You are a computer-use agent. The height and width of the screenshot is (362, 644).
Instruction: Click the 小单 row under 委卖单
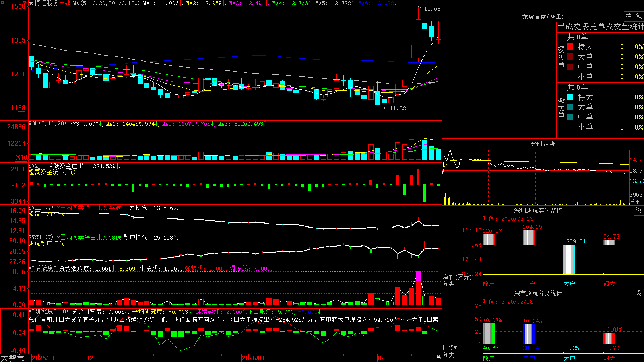point(605,127)
